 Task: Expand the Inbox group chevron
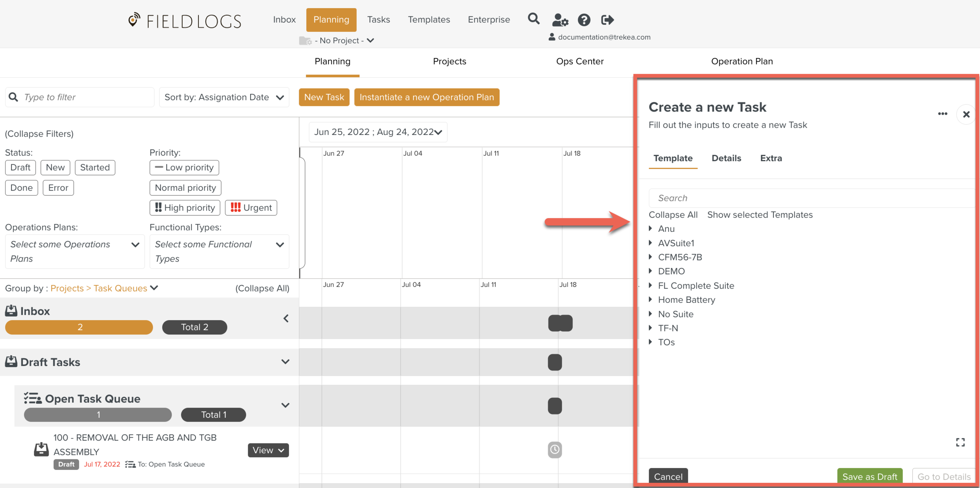[286, 318]
